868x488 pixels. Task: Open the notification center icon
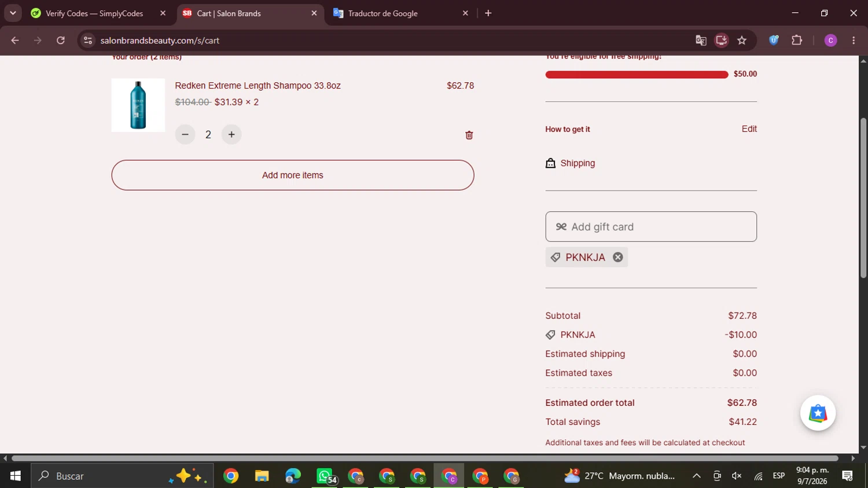coord(848,476)
